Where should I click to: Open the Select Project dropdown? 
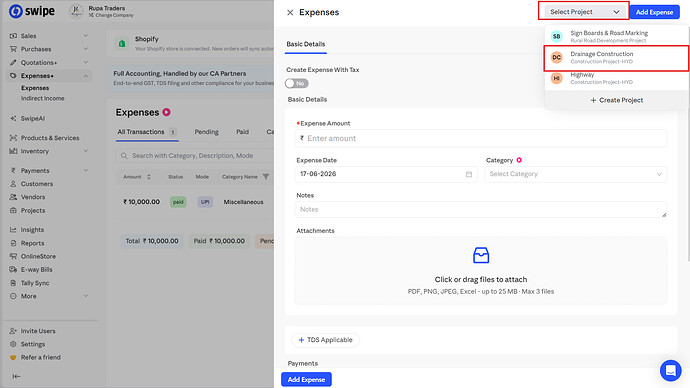click(x=584, y=12)
